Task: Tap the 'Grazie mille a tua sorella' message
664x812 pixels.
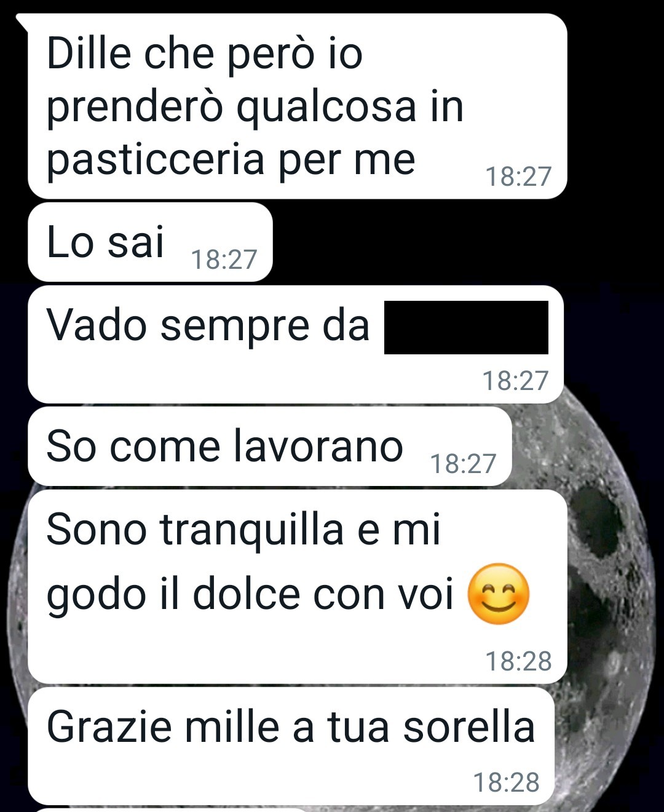Action: point(291,746)
